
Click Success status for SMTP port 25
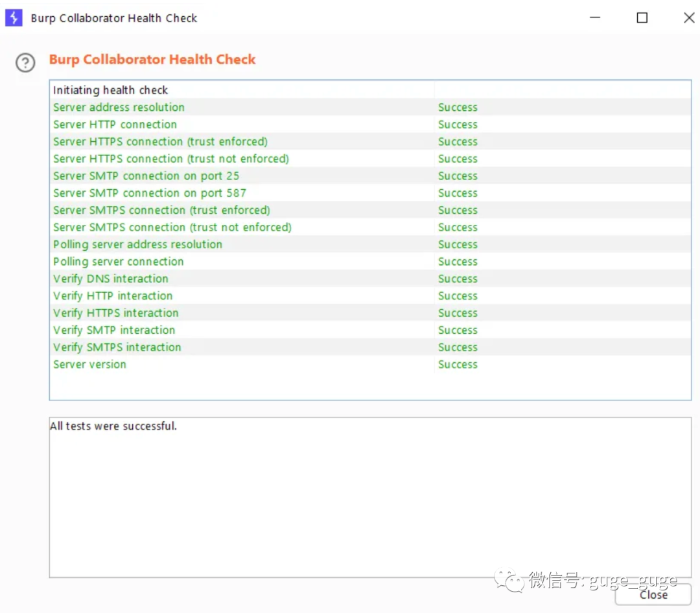coord(458,176)
